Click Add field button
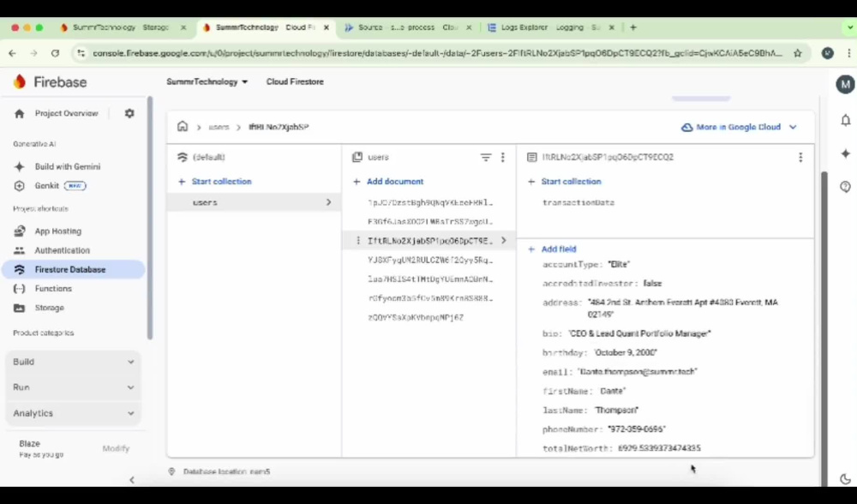The image size is (857, 504). pos(552,249)
